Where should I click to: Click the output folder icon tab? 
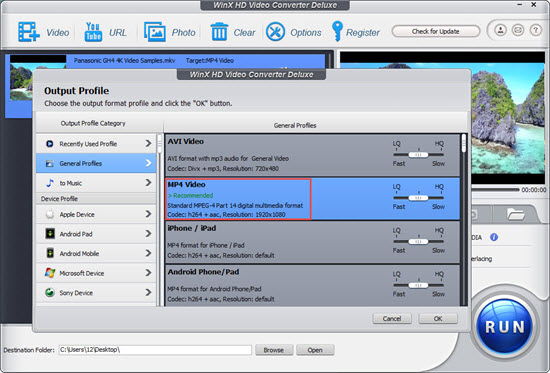click(x=515, y=214)
